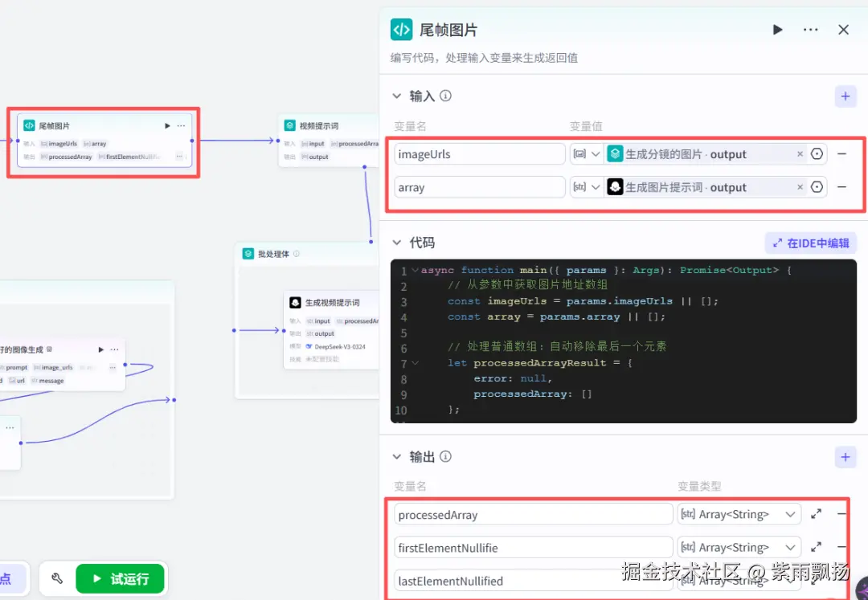Edit the imageUrls variable name field

point(479,154)
